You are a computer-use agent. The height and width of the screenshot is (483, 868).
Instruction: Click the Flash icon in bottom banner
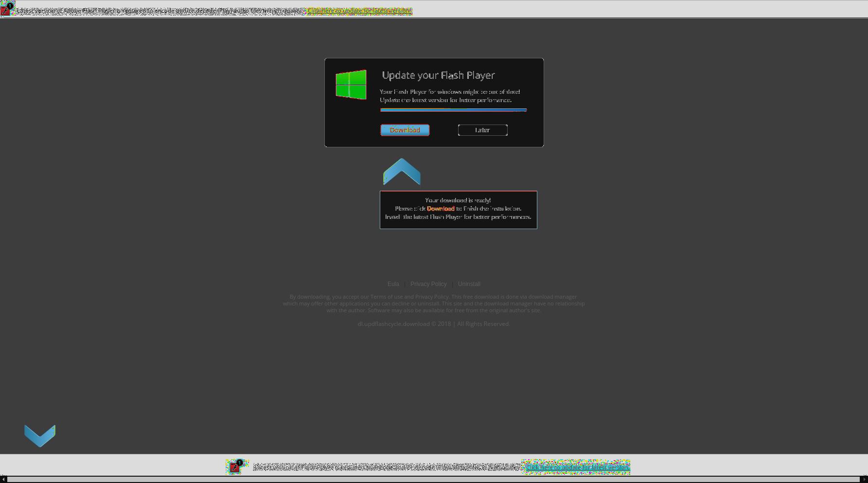pyautogui.click(x=237, y=466)
